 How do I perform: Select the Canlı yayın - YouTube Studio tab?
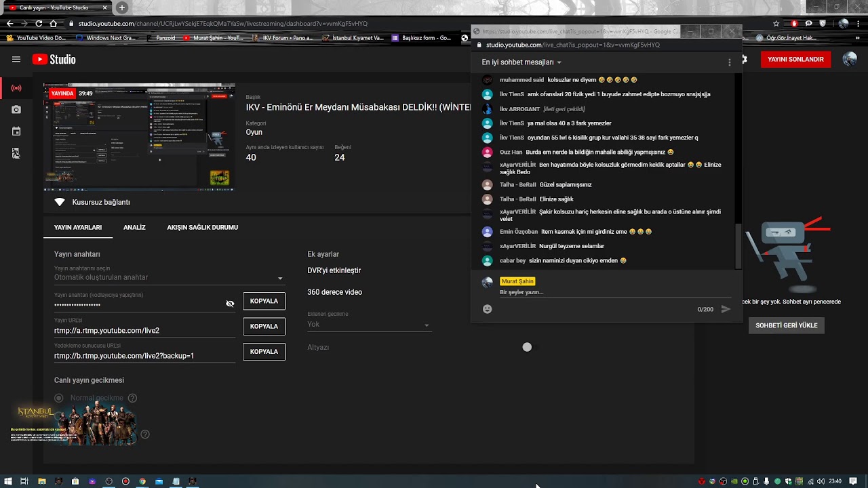(x=58, y=7)
